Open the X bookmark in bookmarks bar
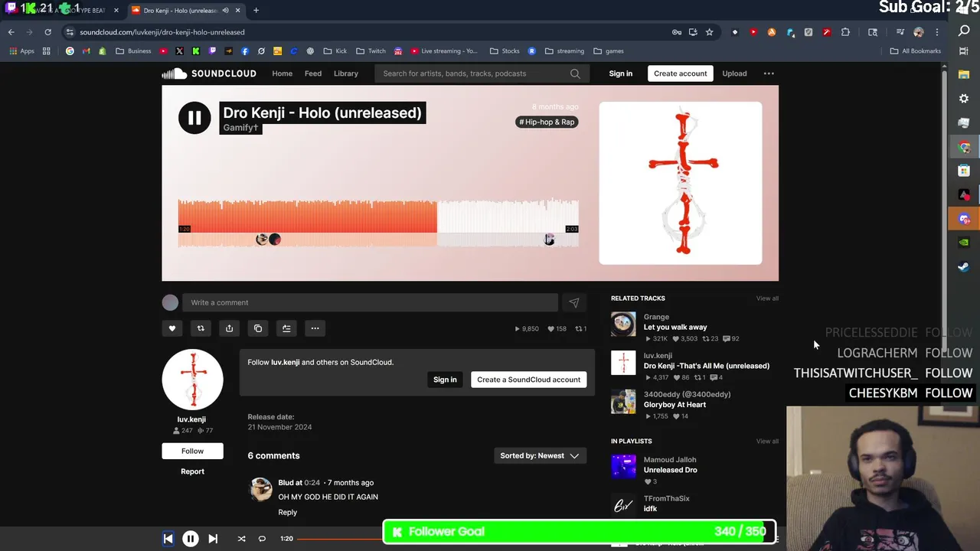980x551 pixels. click(x=179, y=51)
